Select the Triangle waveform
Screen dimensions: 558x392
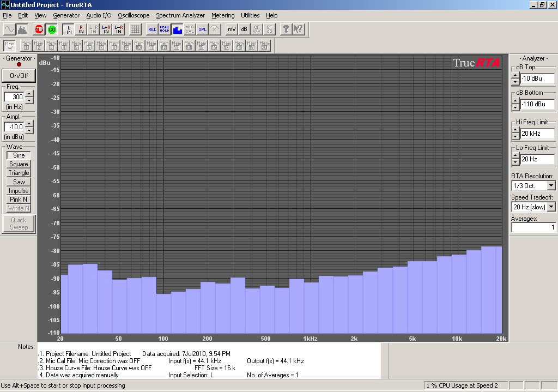click(x=19, y=173)
